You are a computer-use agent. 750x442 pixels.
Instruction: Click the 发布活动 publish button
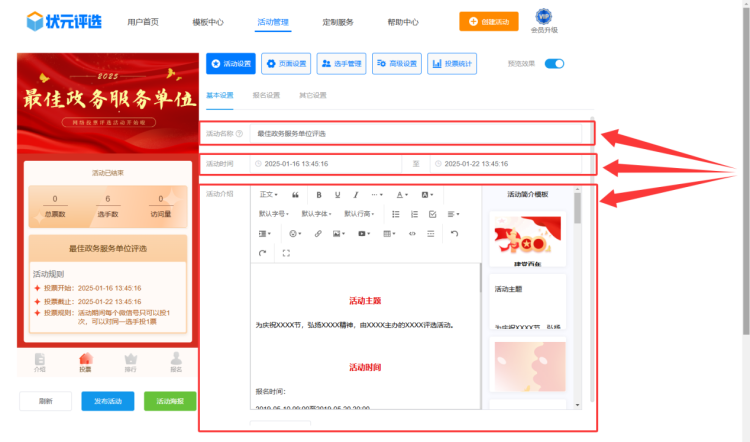107,401
